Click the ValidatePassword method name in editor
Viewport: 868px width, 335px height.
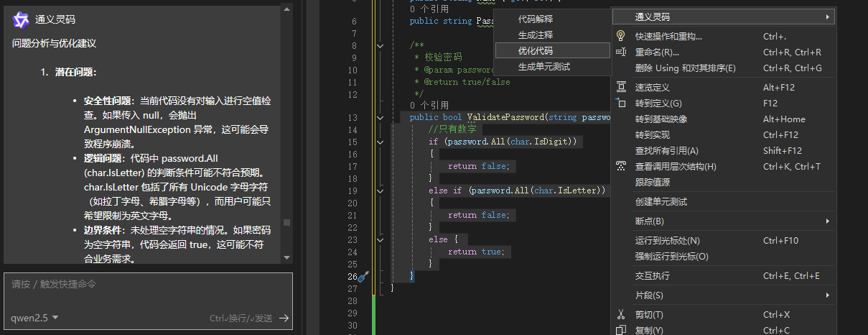[x=505, y=117]
